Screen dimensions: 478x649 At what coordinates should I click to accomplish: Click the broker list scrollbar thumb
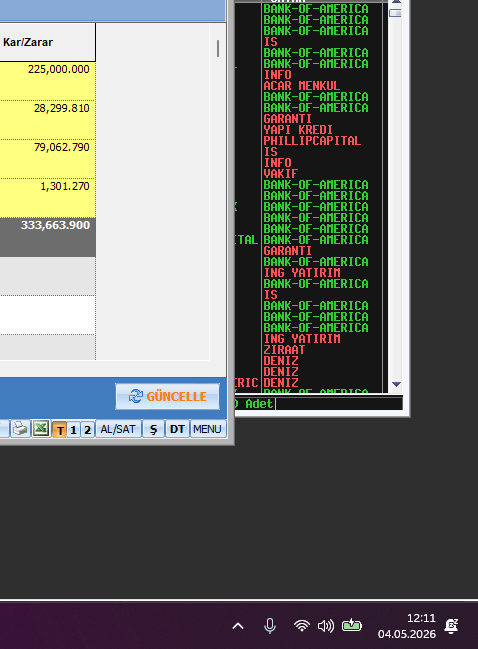pyautogui.click(x=396, y=13)
